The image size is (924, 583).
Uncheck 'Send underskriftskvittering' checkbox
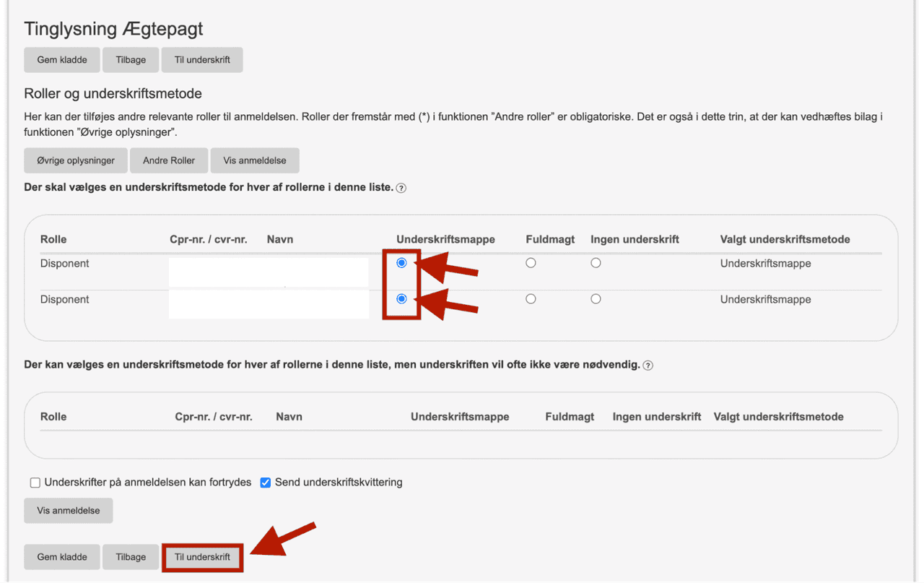pyautogui.click(x=265, y=483)
